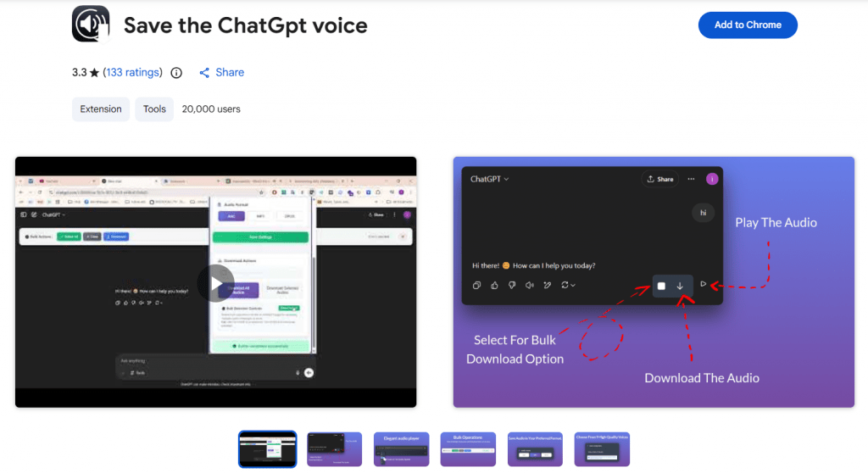Select the Choose High Quality Voices thumbnail
The width and height of the screenshot is (868, 473).
point(602,449)
